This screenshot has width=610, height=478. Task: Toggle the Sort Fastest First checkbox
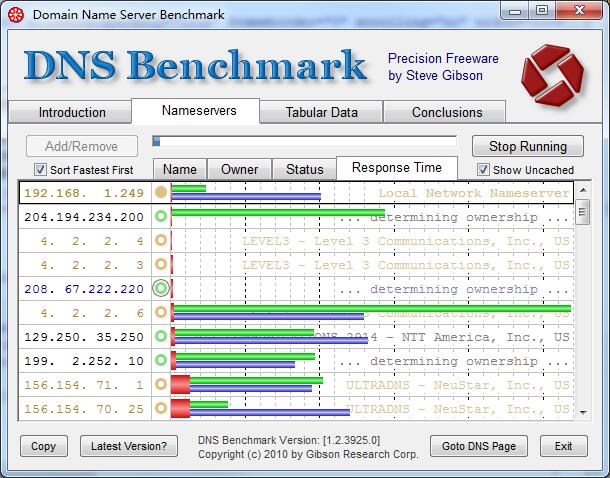(41, 170)
